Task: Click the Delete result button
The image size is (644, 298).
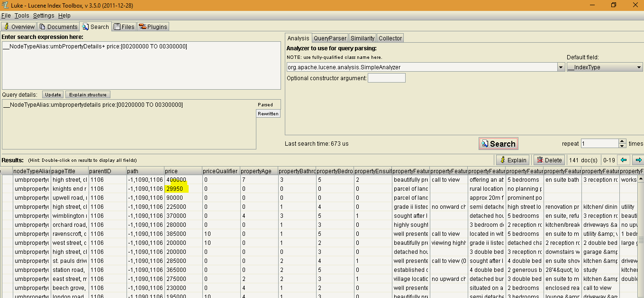Action: [x=549, y=160]
